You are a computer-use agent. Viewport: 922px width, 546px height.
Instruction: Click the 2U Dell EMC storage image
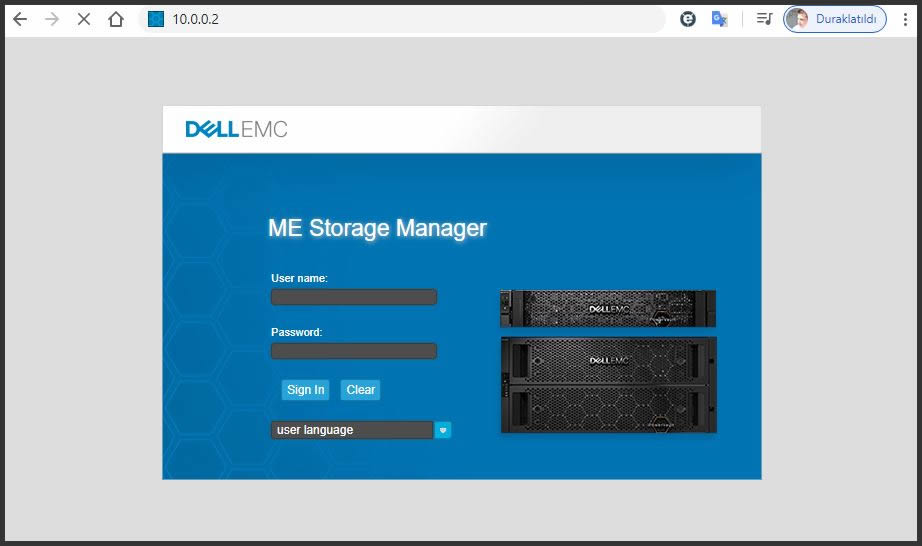(x=608, y=309)
